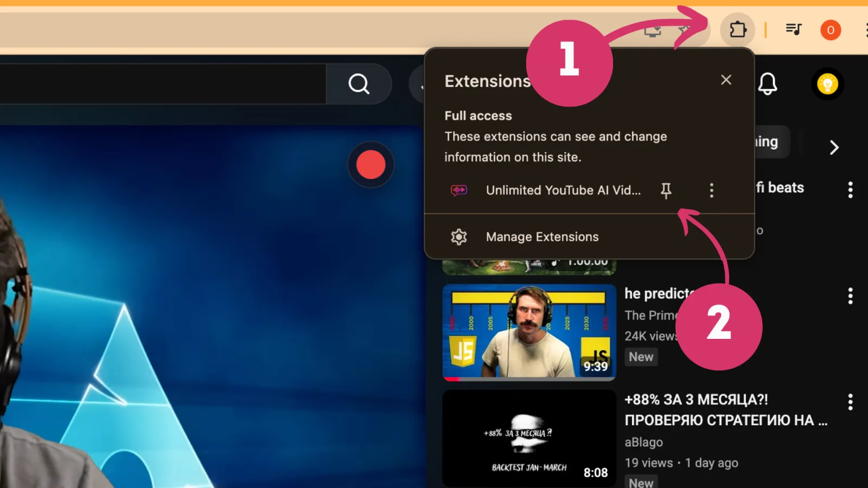The height and width of the screenshot is (488, 868).
Task: Open the orange profile avatar in browser toolbar
Action: click(x=830, y=30)
